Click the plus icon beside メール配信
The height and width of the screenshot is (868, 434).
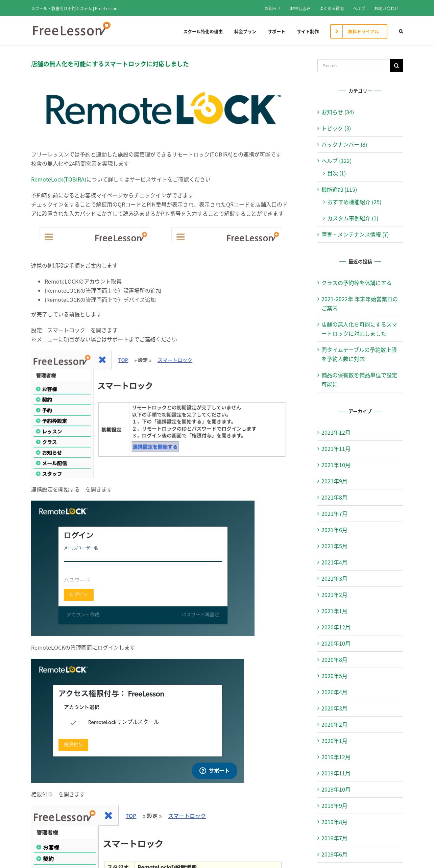pyautogui.click(x=38, y=463)
